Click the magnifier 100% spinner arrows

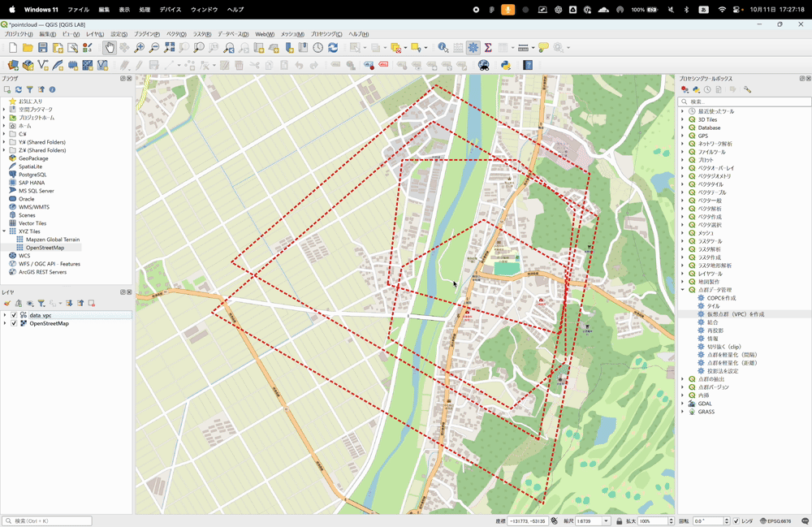[672, 521]
